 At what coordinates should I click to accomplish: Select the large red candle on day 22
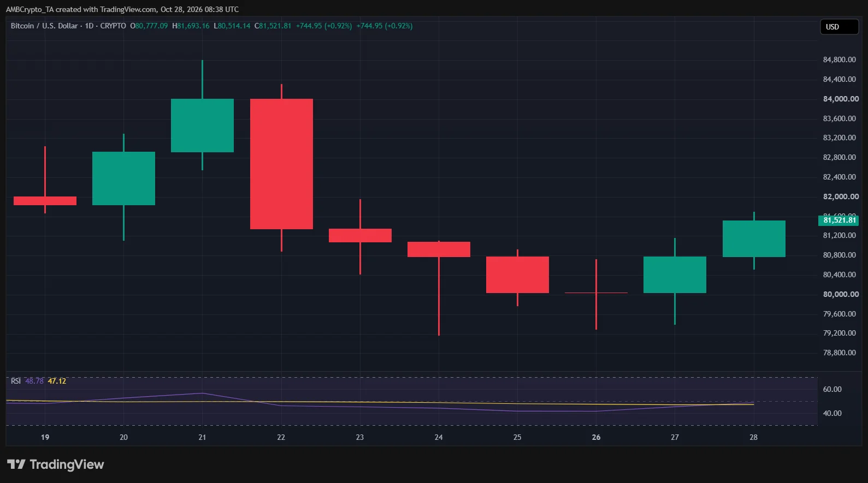point(281,164)
